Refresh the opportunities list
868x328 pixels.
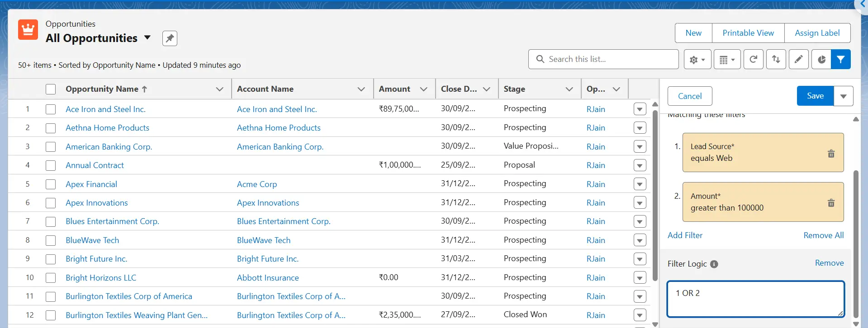pos(754,59)
